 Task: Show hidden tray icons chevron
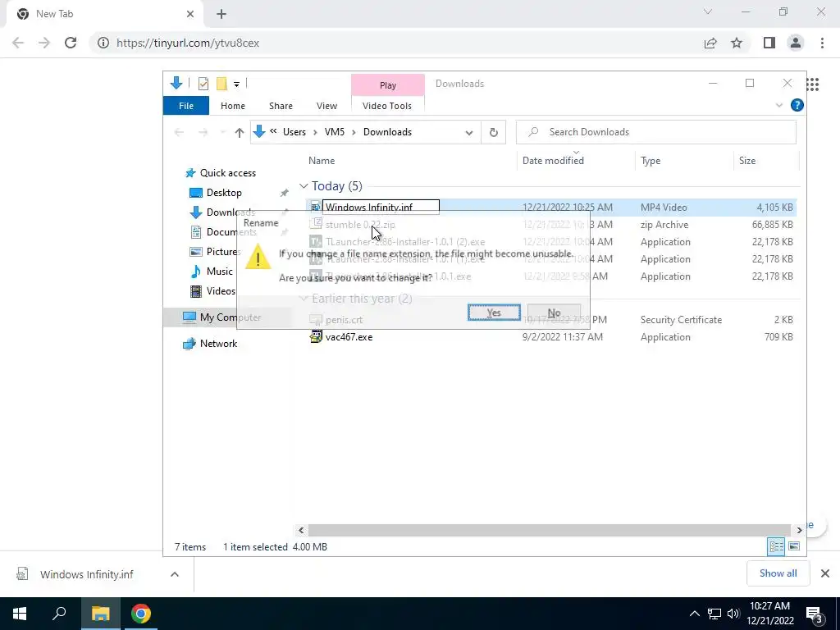click(x=694, y=614)
